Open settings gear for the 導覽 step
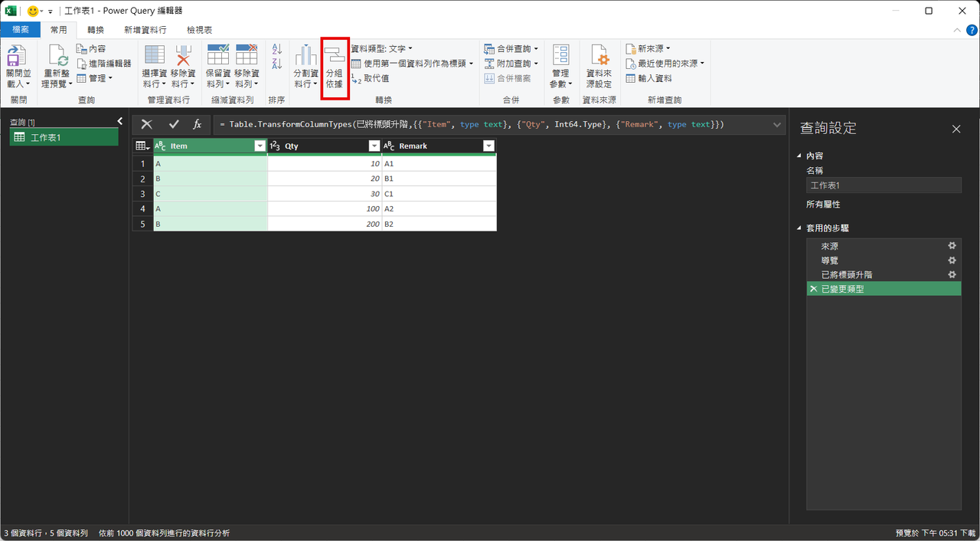The width and height of the screenshot is (980, 541). 952,261
